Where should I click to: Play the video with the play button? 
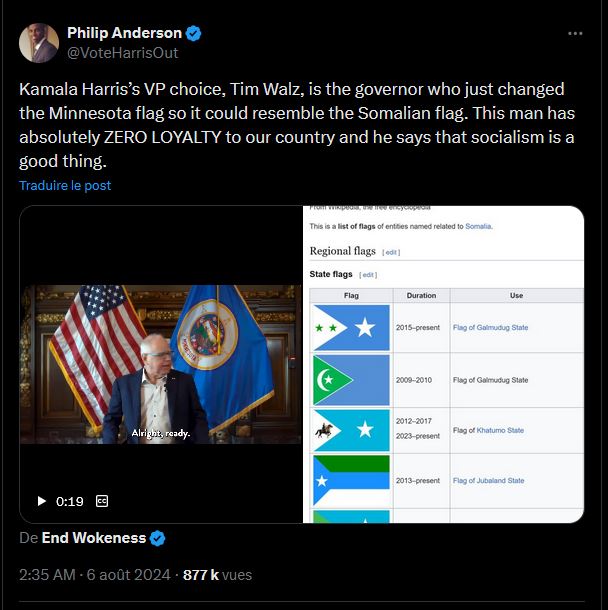(41, 501)
